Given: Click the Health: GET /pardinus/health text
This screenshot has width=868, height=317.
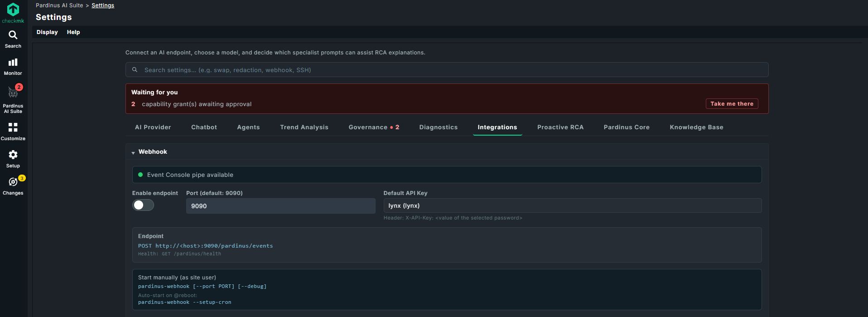Looking at the screenshot, I should (x=180, y=254).
